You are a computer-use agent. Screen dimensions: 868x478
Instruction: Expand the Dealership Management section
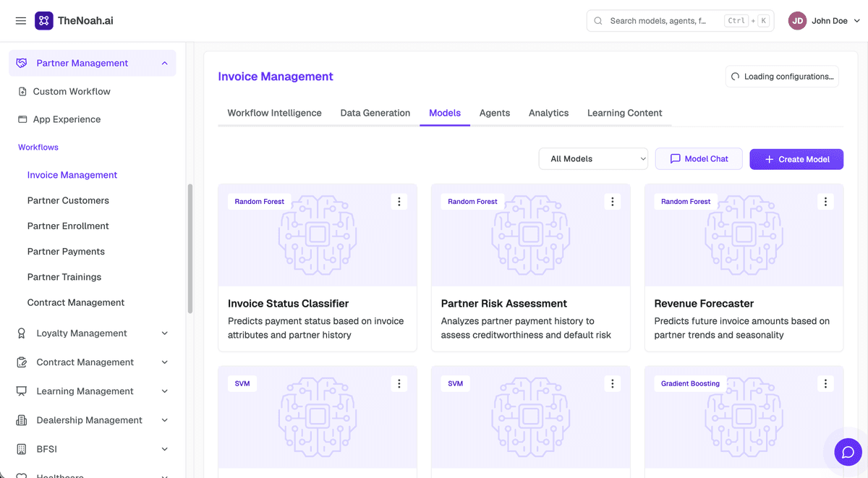[x=165, y=420]
